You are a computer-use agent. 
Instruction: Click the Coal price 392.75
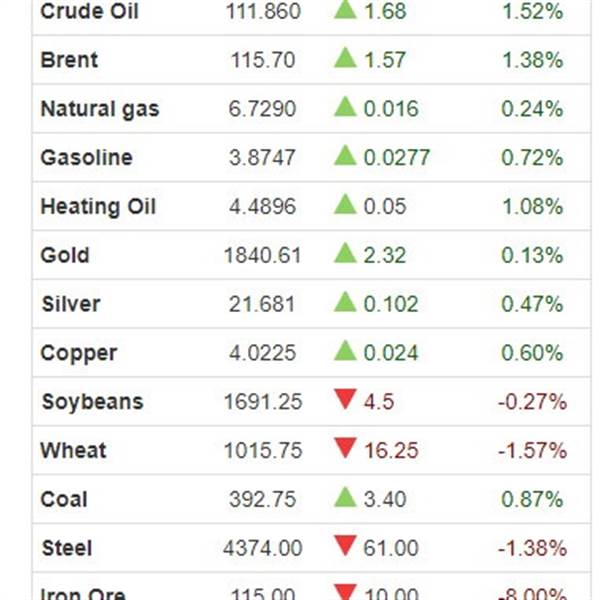pyautogui.click(x=262, y=499)
